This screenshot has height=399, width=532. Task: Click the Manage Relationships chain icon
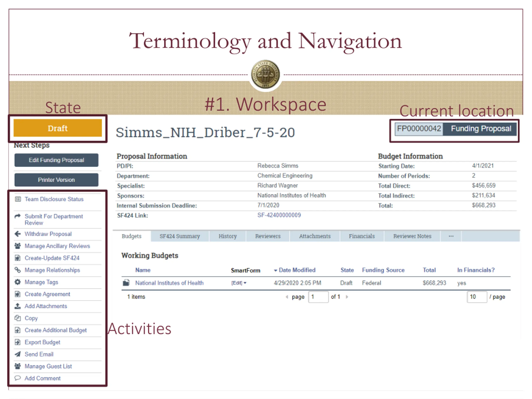(x=17, y=270)
